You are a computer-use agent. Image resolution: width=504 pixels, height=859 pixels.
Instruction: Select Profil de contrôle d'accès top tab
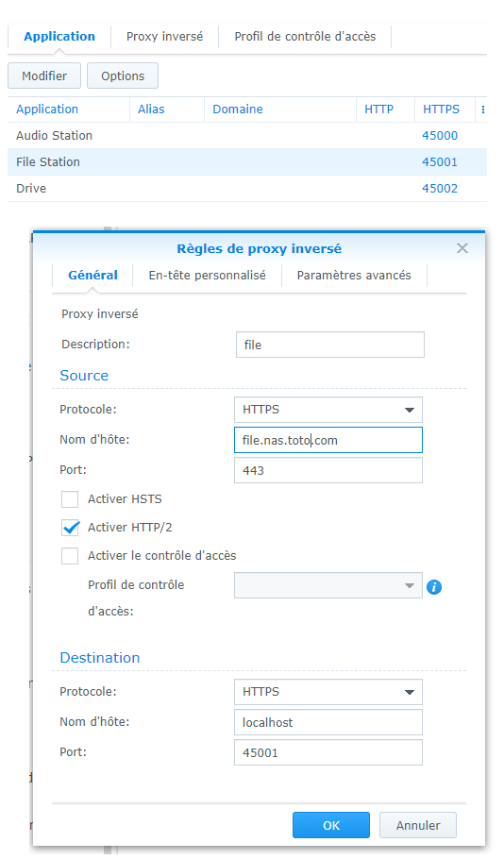[x=305, y=37]
